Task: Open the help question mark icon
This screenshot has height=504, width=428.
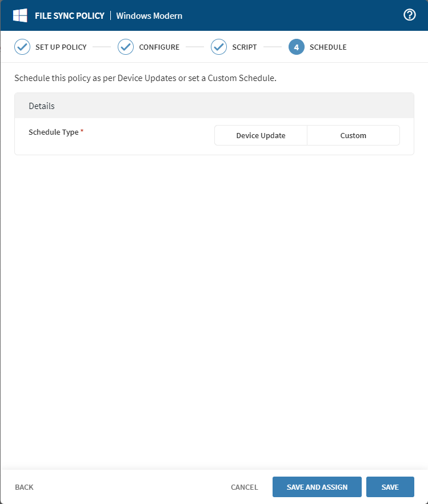Action: (409, 15)
